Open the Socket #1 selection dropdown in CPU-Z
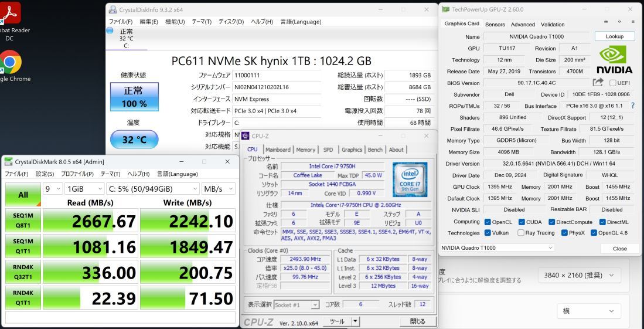644x329 pixels. tap(297, 305)
